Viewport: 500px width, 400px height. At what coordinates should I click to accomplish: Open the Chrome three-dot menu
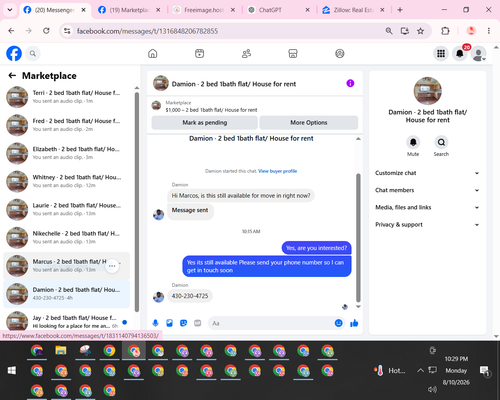click(x=489, y=31)
